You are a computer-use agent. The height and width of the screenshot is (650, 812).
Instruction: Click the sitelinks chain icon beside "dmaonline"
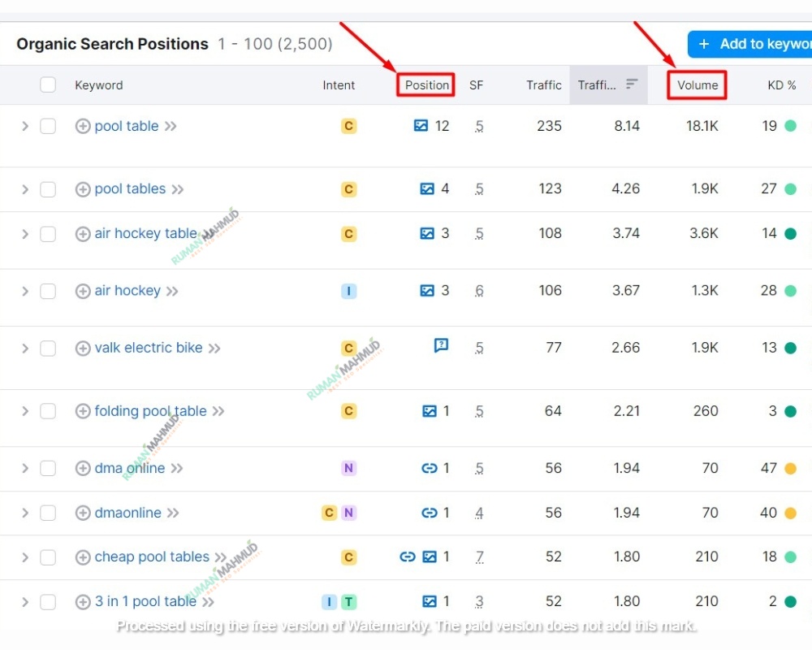(x=430, y=513)
